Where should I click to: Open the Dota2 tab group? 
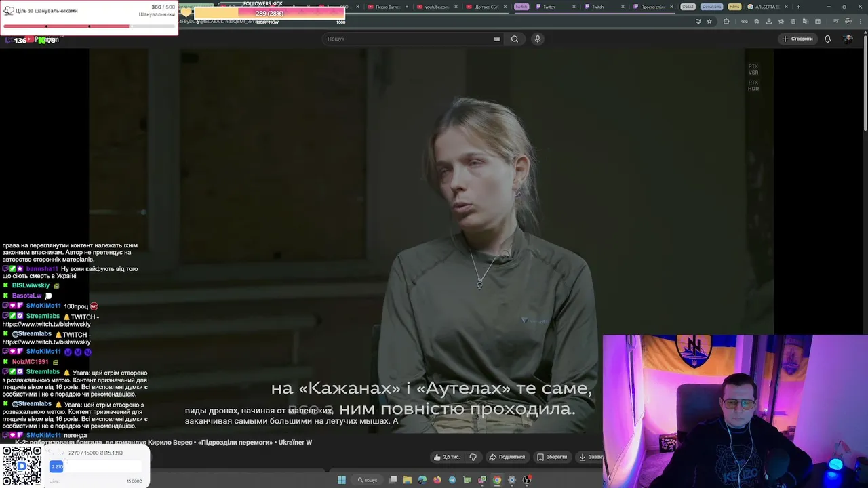click(x=688, y=7)
